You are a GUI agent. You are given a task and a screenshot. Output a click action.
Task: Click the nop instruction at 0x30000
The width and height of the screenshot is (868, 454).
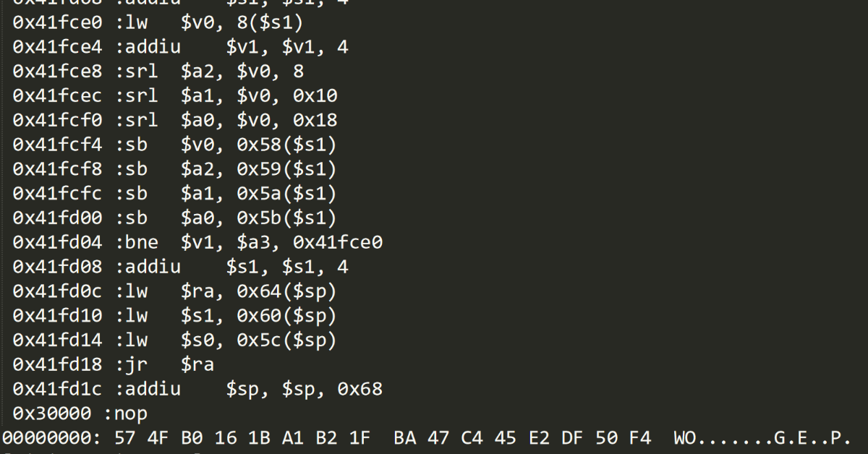131,414
